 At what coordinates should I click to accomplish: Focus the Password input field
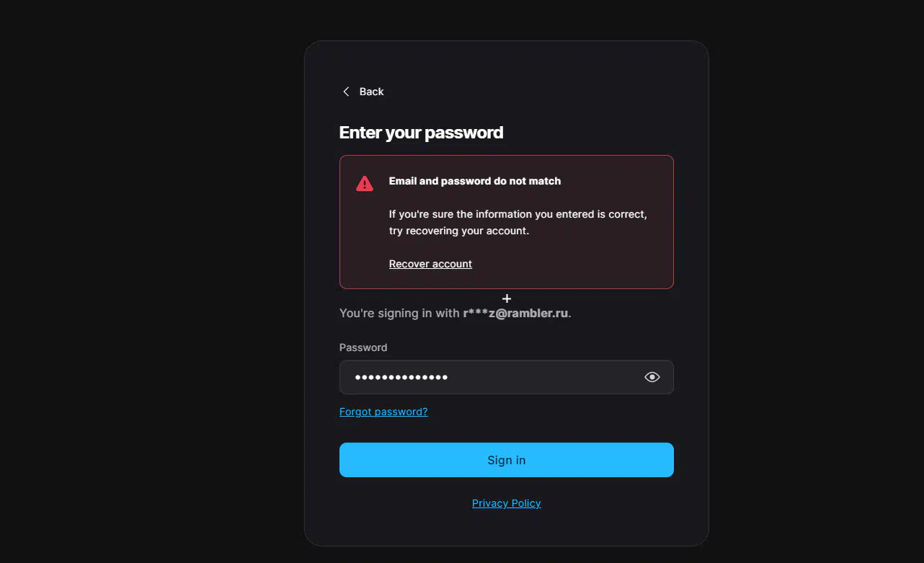click(x=507, y=377)
